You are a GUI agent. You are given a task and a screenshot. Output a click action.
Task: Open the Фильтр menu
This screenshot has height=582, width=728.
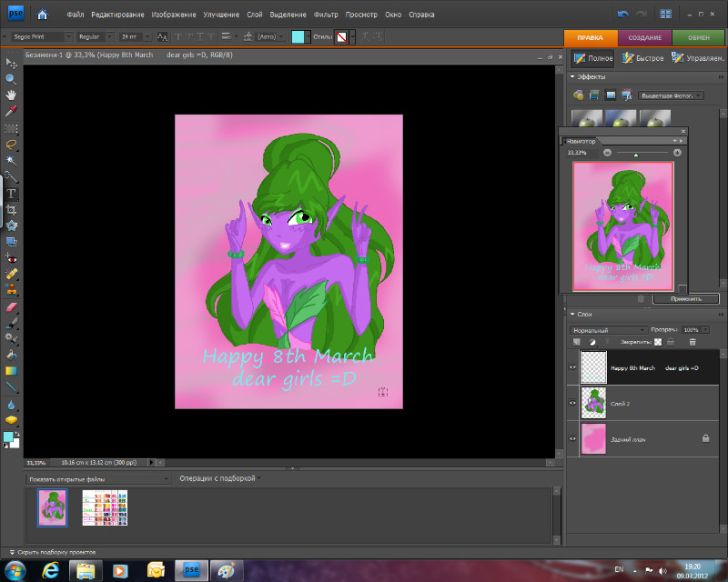pyautogui.click(x=325, y=15)
